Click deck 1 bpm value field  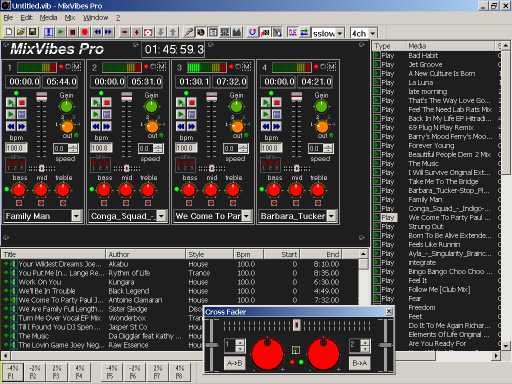[16, 148]
